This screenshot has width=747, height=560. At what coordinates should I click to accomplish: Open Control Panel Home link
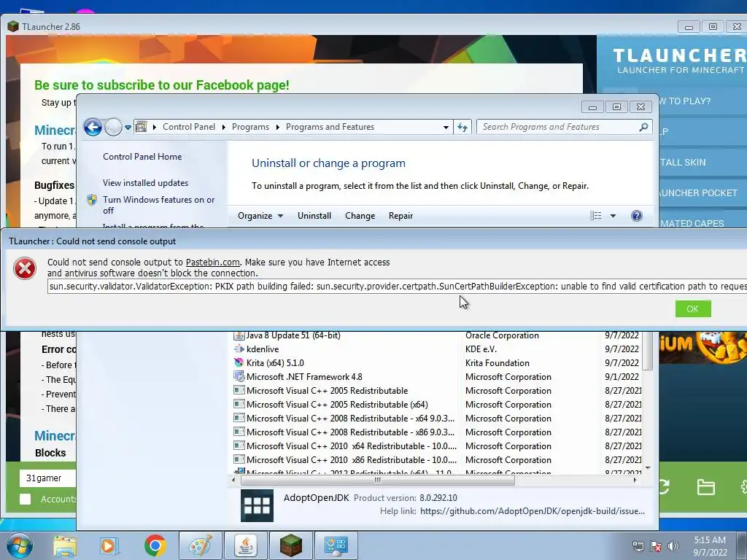tap(142, 157)
